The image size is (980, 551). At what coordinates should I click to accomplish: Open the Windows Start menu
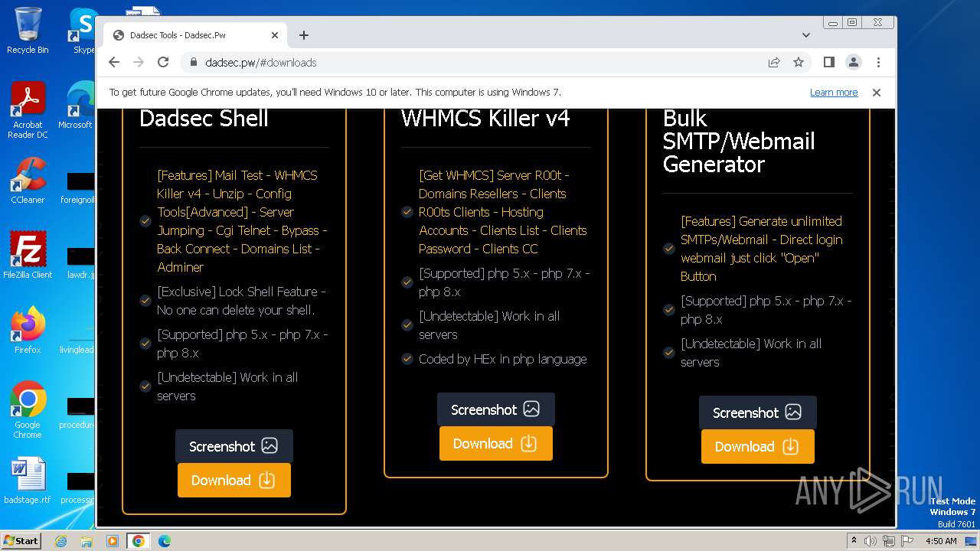(x=21, y=541)
